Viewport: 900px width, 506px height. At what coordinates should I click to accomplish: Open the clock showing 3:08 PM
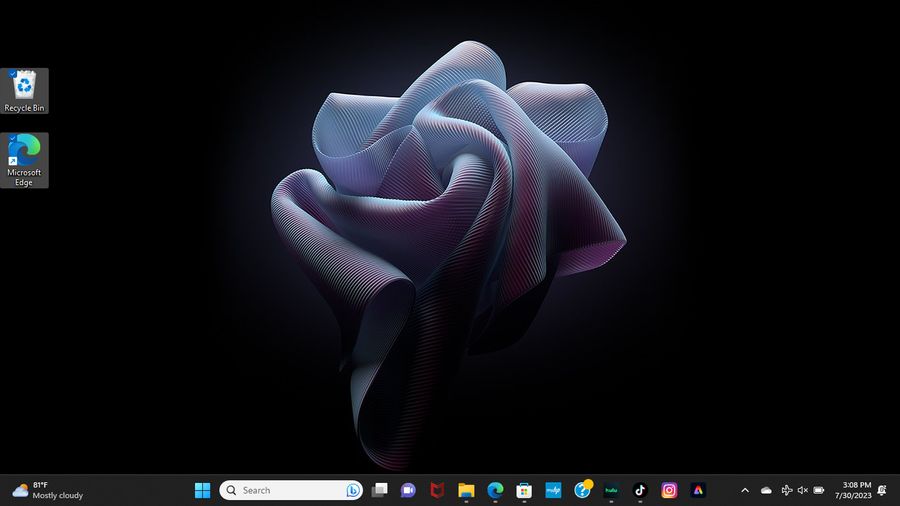click(x=853, y=491)
